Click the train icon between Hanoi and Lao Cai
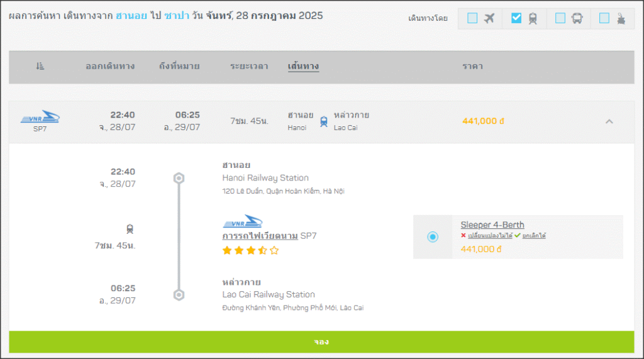The image size is (644, 359). 324,121
